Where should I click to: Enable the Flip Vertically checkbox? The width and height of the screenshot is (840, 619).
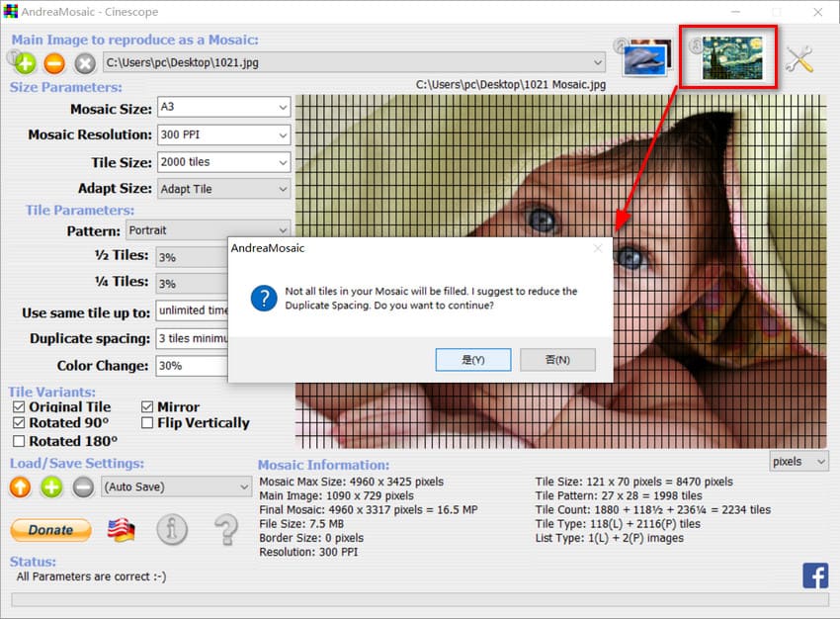pyautogui.click(x=147, y=423)
